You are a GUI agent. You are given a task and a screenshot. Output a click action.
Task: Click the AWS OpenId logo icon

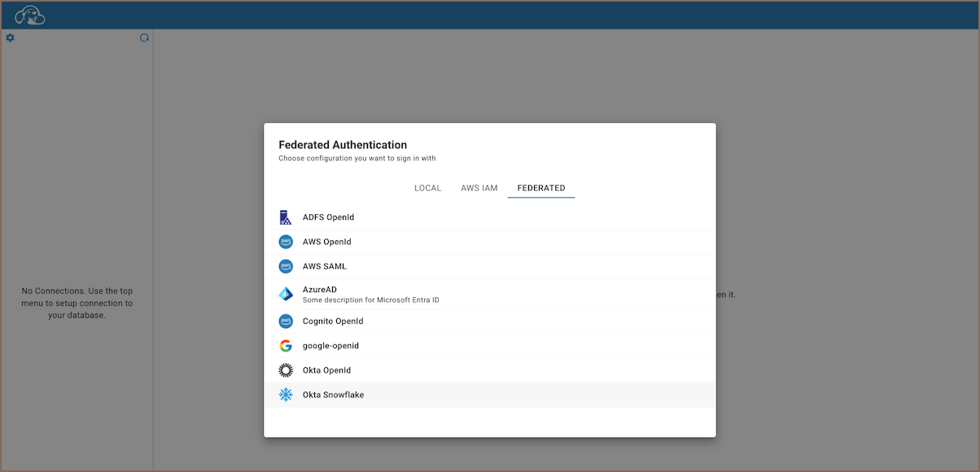click(286, 242)
